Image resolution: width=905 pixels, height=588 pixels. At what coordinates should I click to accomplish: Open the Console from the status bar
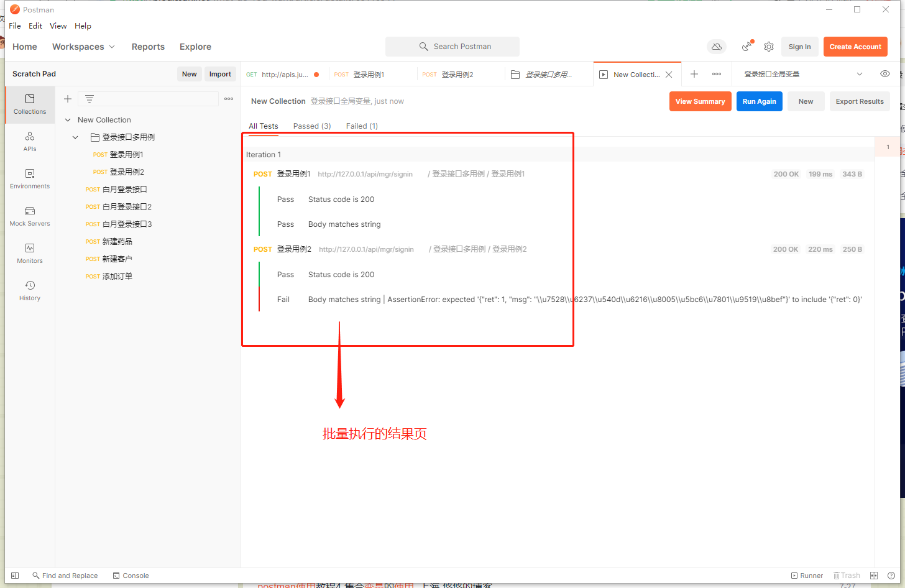click(x=131, y=576)
